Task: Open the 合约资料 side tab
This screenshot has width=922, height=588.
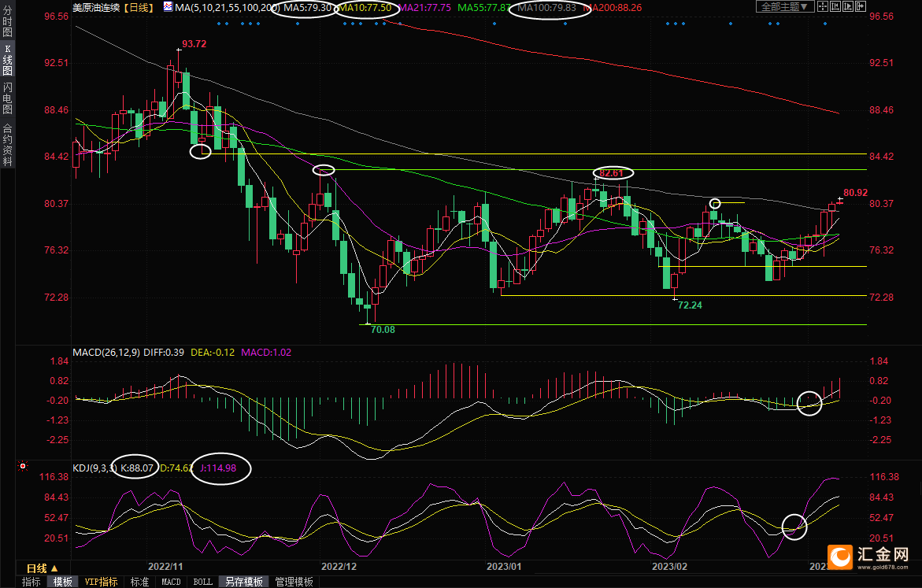Action: [7, 145]
